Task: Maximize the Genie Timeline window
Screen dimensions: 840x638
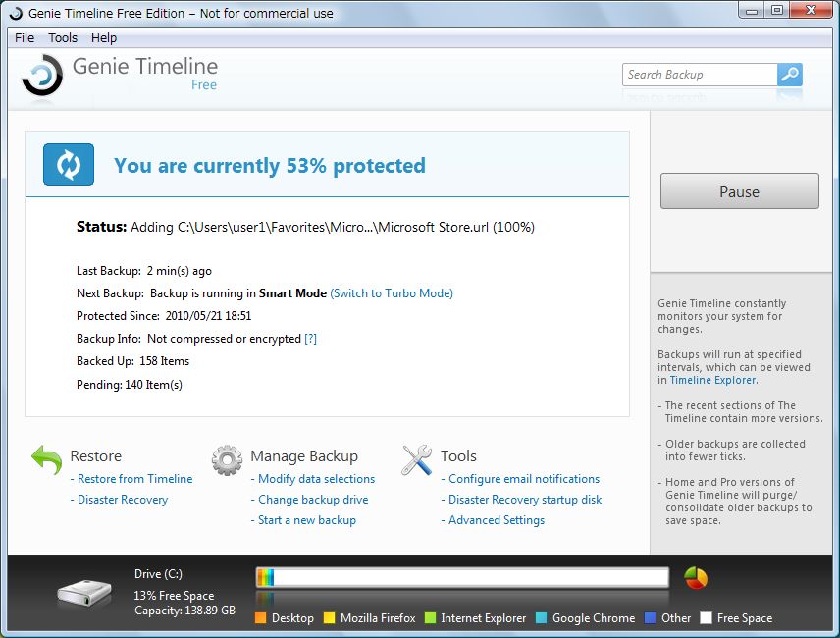Action: (777, 11)
